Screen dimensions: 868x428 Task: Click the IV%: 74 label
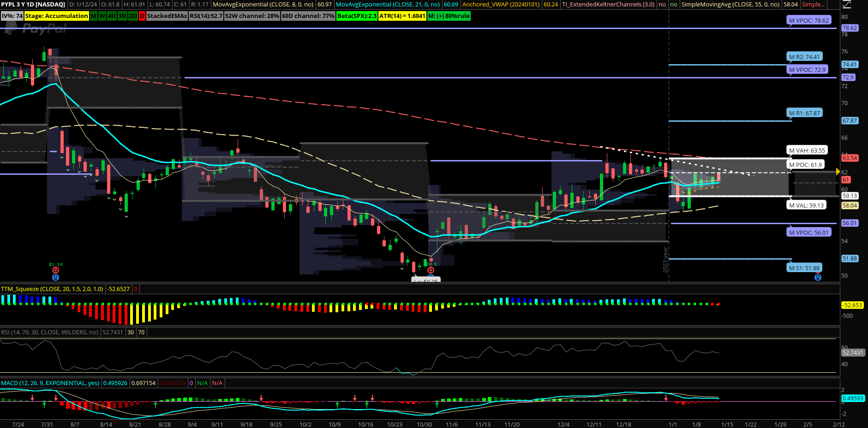[x=12, y=16]
